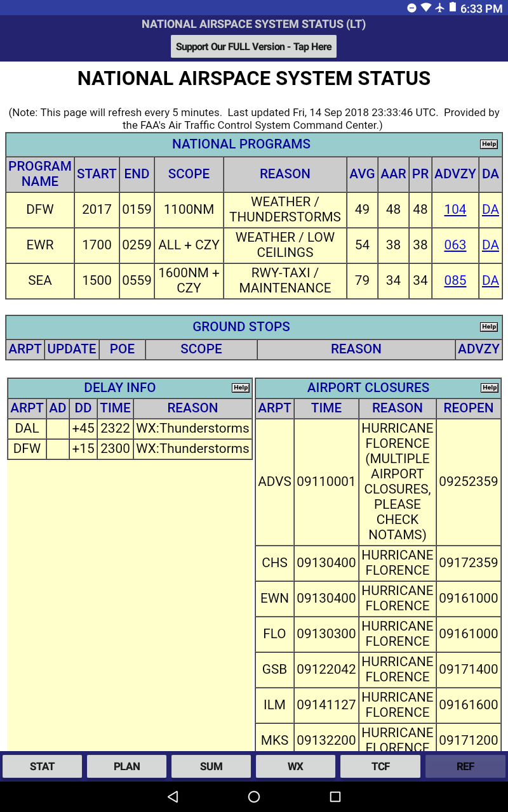Tap AIRPORT CLOSURES table heading

click(x=368, y=388)
